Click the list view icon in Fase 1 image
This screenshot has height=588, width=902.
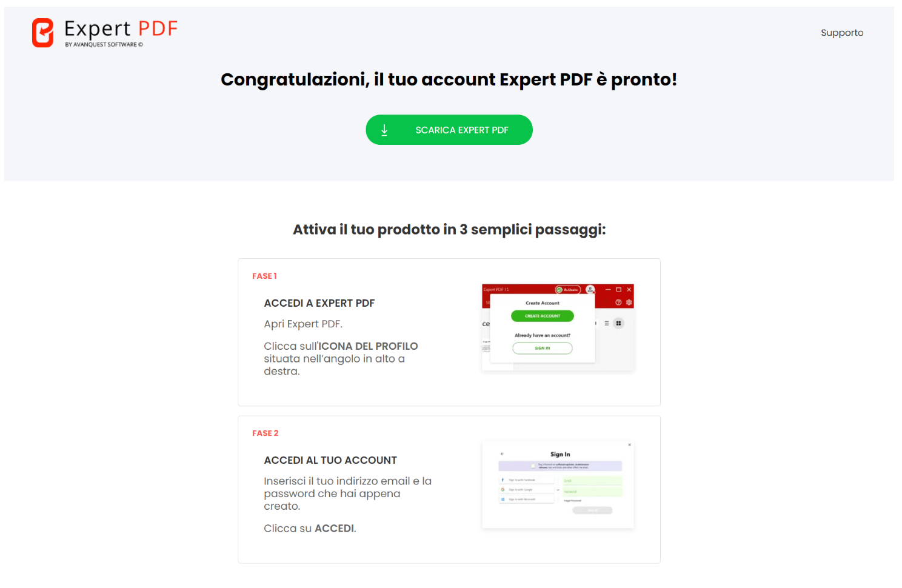[607, 323]
